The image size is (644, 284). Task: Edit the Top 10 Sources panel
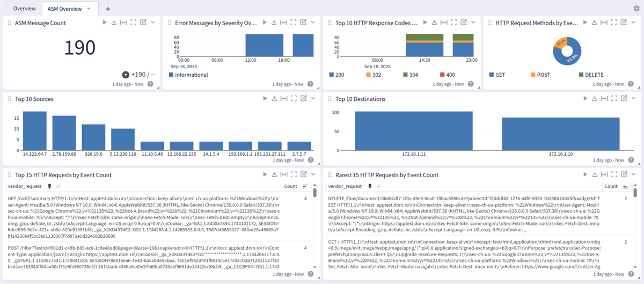coord(304,99)
